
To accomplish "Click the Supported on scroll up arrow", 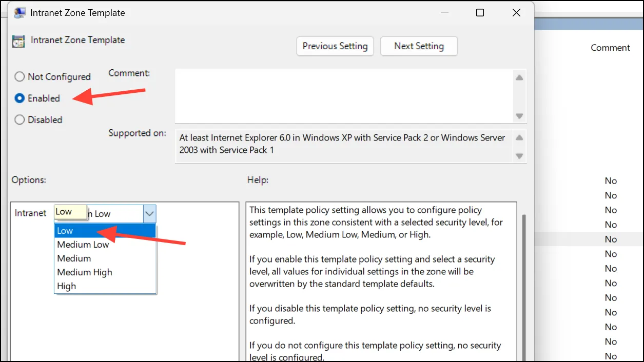I will coord(519,138).
